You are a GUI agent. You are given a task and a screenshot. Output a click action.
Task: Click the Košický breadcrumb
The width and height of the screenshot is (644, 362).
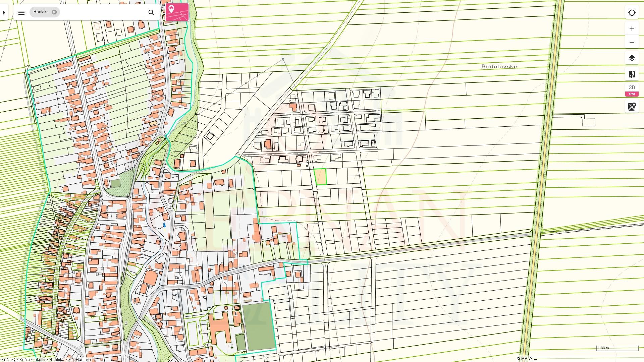pyautogui.click(x=8, y=360)
